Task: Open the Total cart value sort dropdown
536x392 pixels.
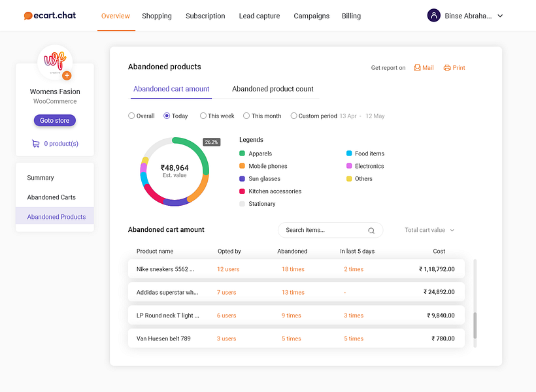Action: point(429,230)
